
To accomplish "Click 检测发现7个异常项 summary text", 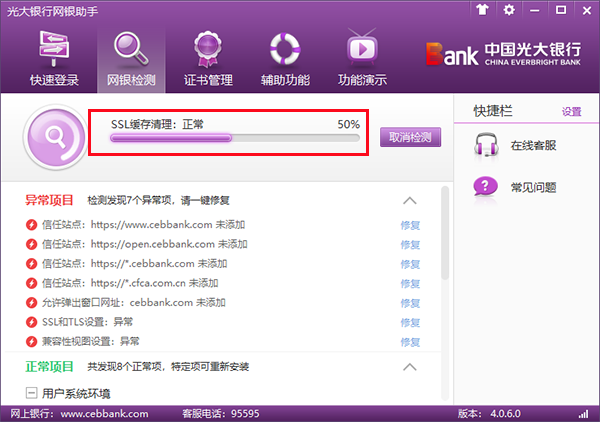I will (158, 200).
